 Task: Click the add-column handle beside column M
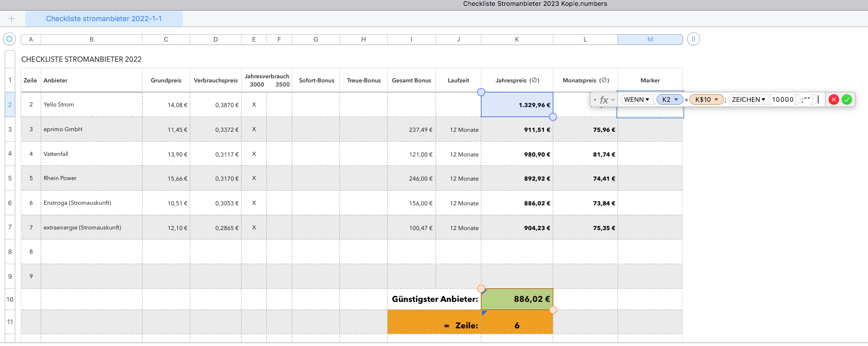(694, 39)
